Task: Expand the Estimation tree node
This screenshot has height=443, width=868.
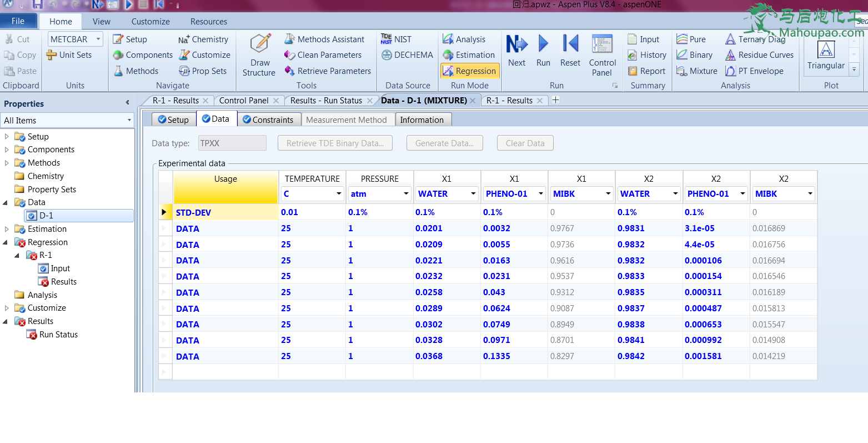Action: click(7, 229)
